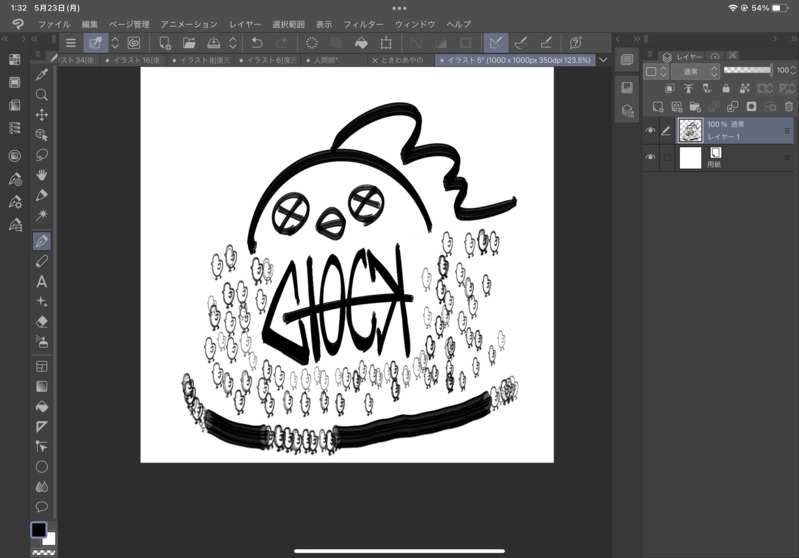The width and height of the screenshot is (799, 558).
Task: Select the Ruler tool
Action: coord(42,427)
